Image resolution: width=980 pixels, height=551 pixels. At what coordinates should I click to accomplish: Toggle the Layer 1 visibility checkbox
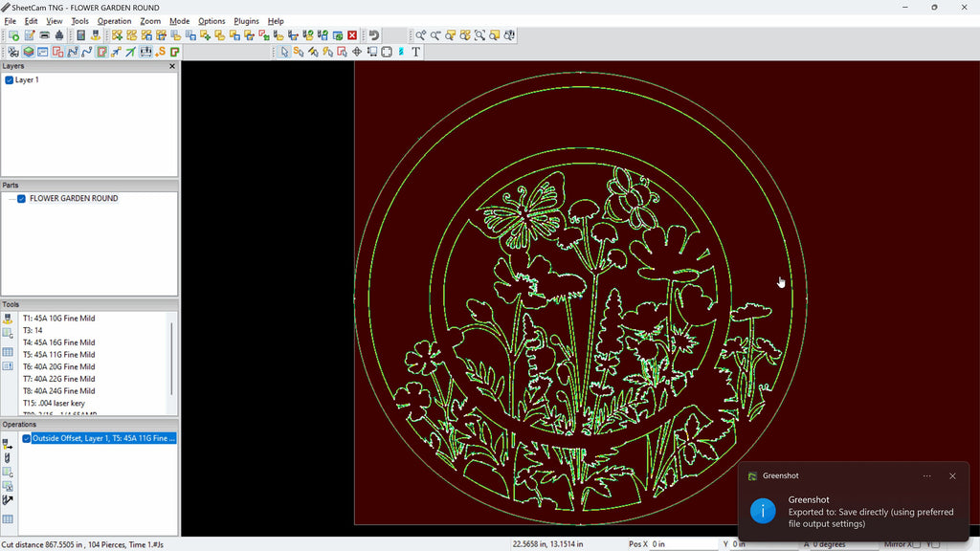10,80
